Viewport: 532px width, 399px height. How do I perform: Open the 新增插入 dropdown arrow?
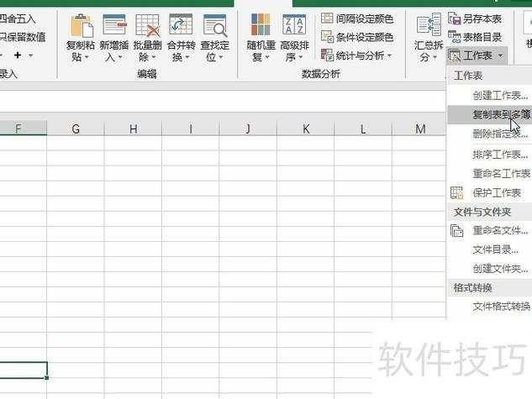click(120, 57)
